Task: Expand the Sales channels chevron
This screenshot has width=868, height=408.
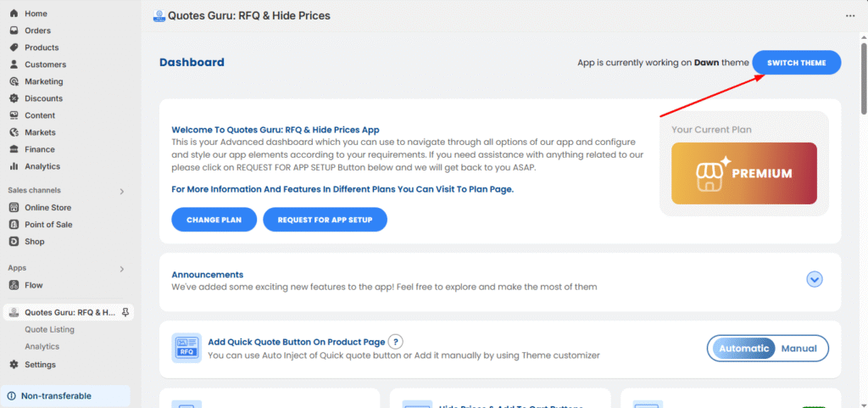Action: [122, 192]
